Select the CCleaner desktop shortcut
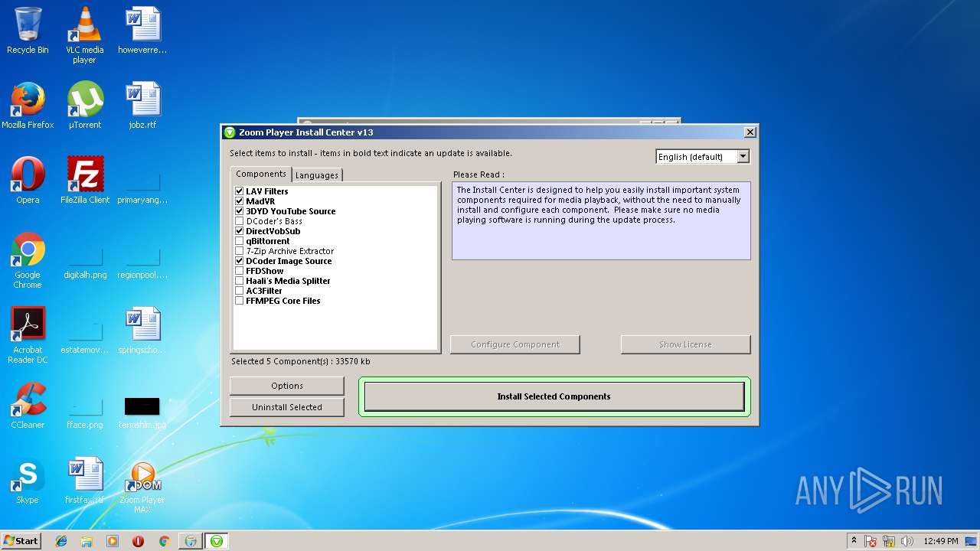The height and width of the screenshot is (551, 980). pos(28,406)
